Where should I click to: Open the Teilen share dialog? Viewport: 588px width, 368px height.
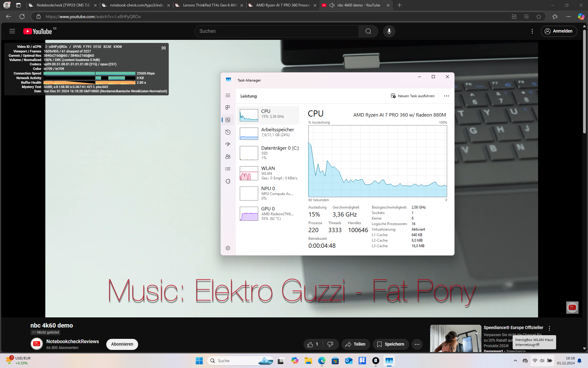tap(355, 344)
